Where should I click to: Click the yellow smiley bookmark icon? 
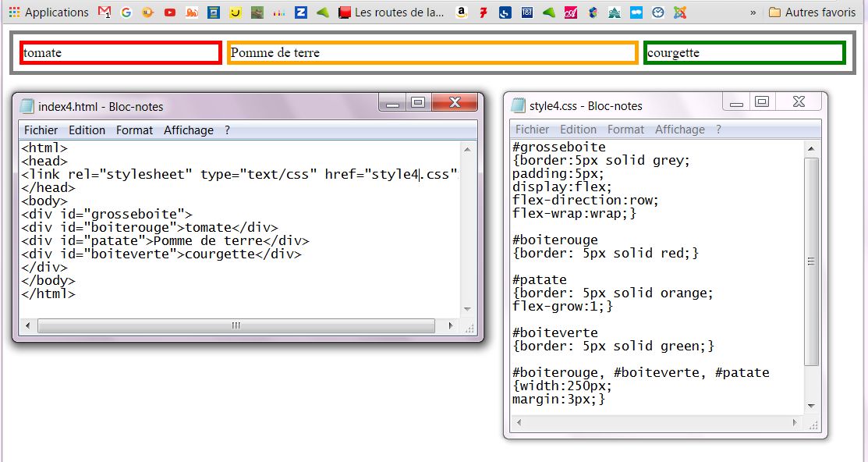click(x=235, y=12)
